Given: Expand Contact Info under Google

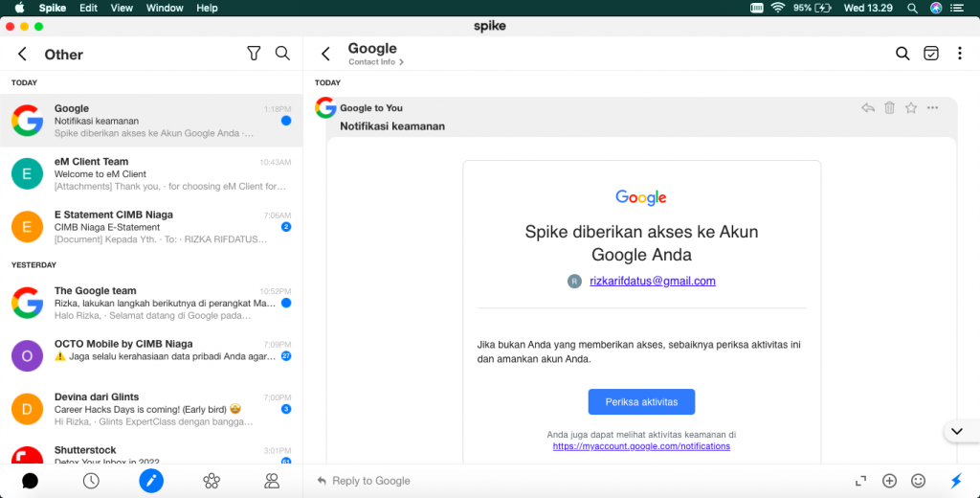Looking at the screenshot, I should point(375,62).
